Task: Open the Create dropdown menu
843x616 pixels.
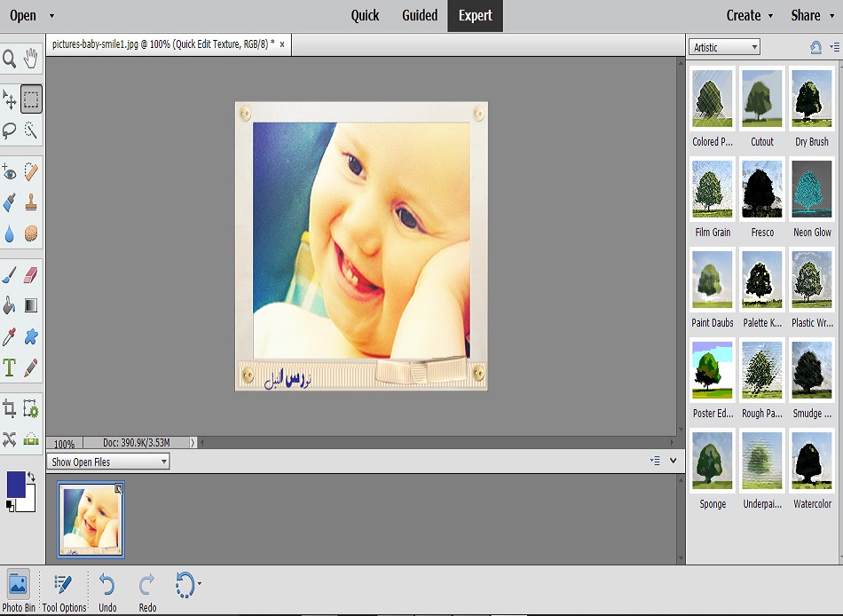Action: coord(750,15)
